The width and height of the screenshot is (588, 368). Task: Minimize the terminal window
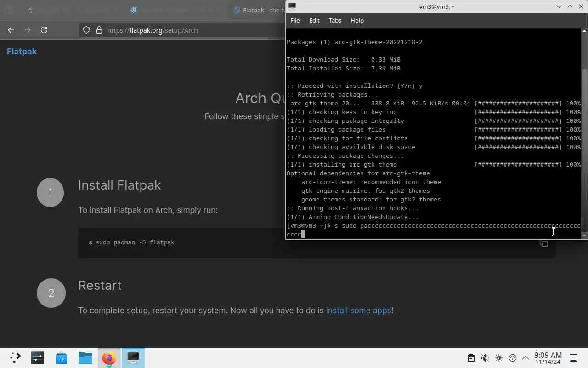pos(559,6)
